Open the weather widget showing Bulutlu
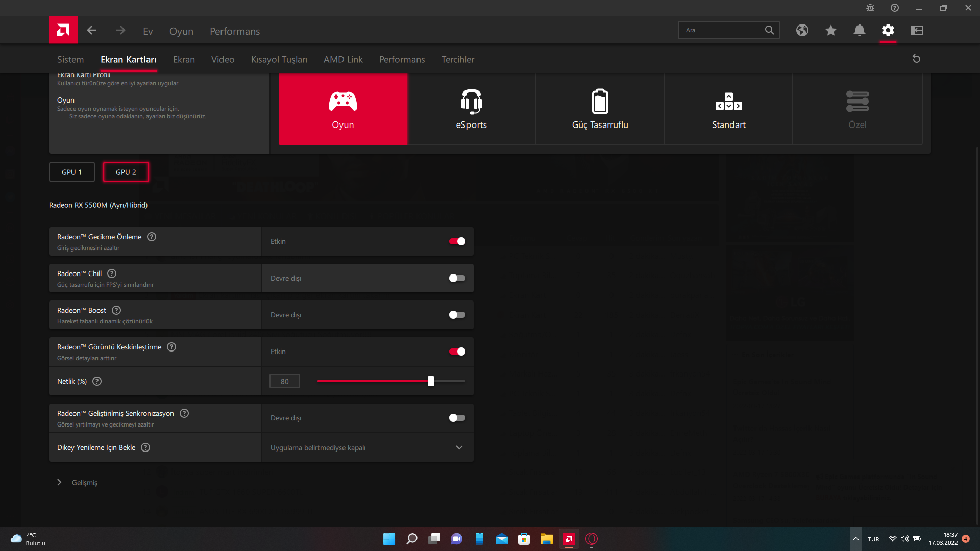The height and width of the screenshot is (551, 980). coord(28,539)
